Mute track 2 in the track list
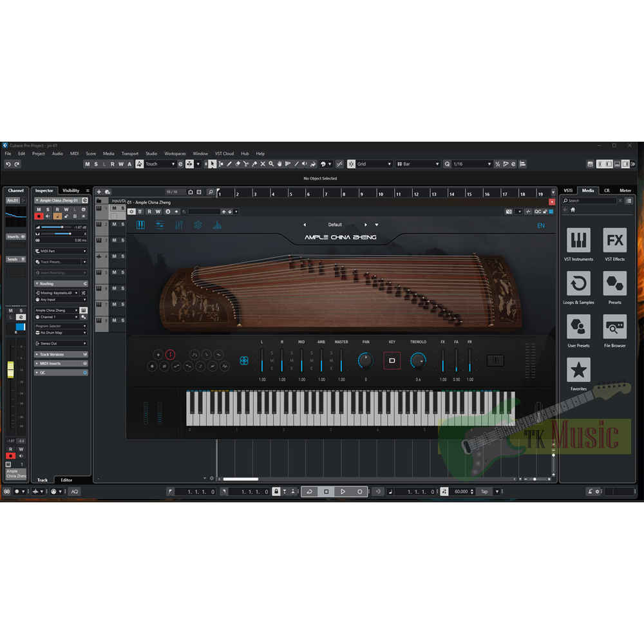Screen dimensions: 644x644 point(114,224)
